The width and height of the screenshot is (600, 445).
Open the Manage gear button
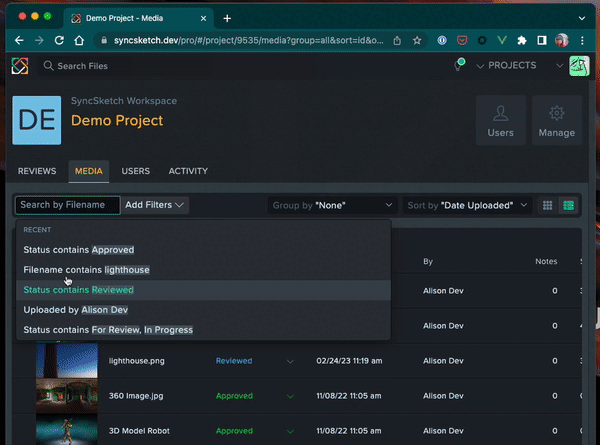coord(556,120)
